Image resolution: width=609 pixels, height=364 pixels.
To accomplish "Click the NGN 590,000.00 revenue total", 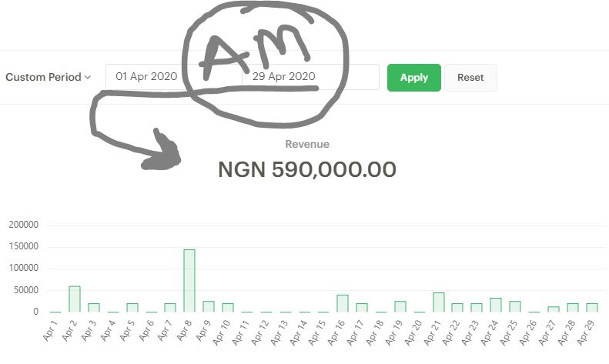I will point(307,169).
